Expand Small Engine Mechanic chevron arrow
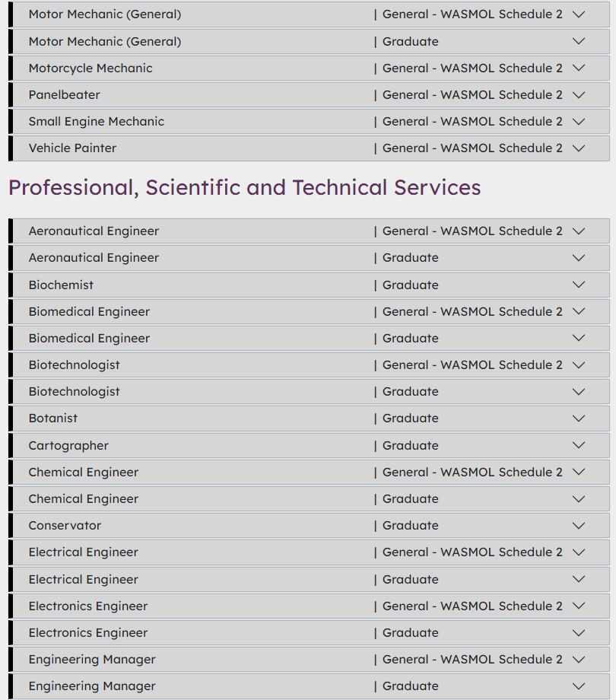 [579, 122]
